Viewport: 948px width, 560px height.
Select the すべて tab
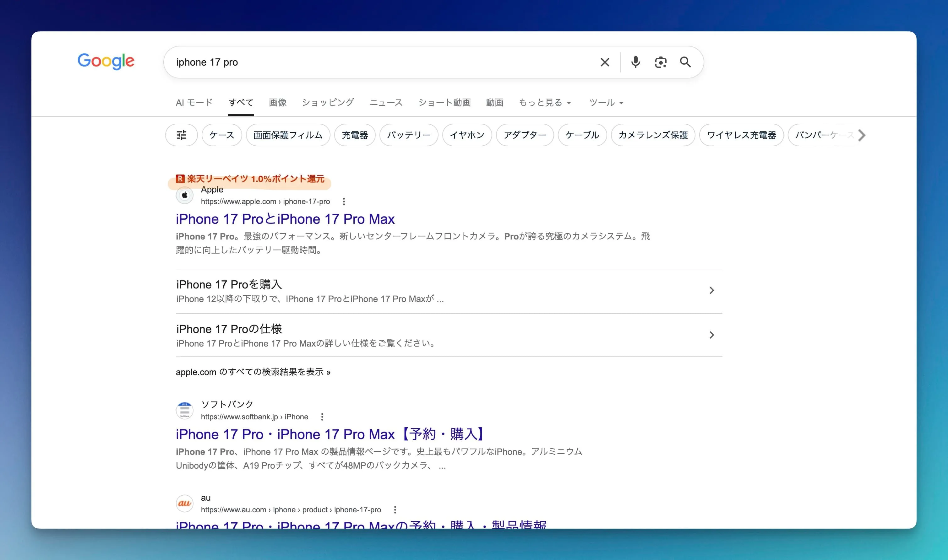point(241,103)
